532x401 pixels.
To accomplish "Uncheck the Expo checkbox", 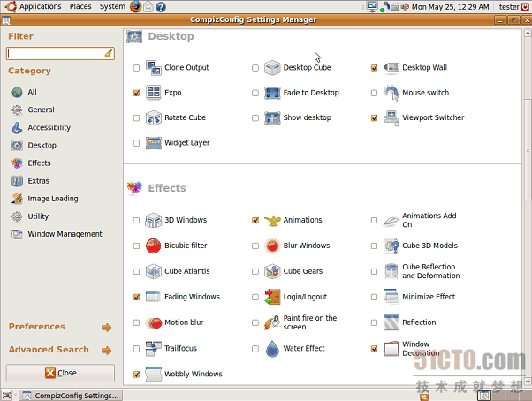I will pos(136,93).
